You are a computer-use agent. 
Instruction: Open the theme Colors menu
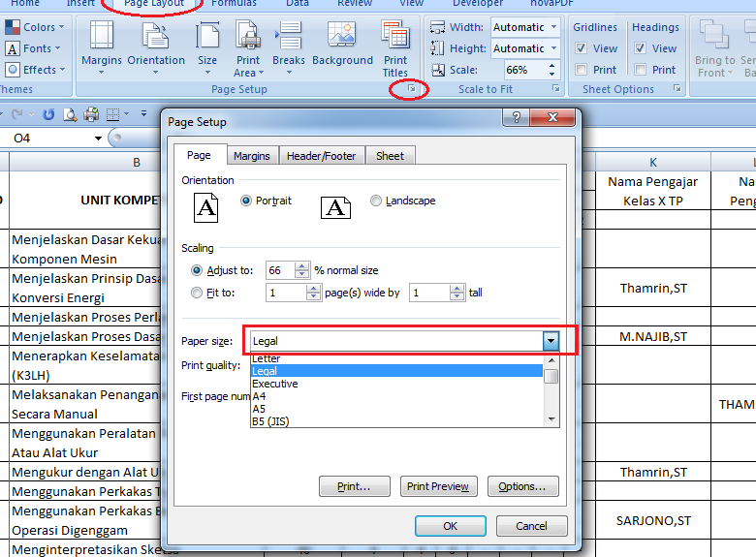pos(35,27)
